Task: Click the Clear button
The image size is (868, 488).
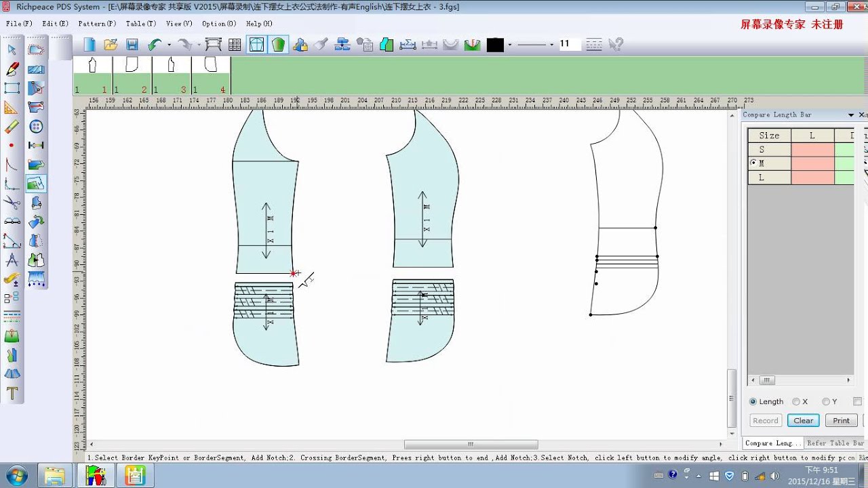Action: [x=804, y=421]
